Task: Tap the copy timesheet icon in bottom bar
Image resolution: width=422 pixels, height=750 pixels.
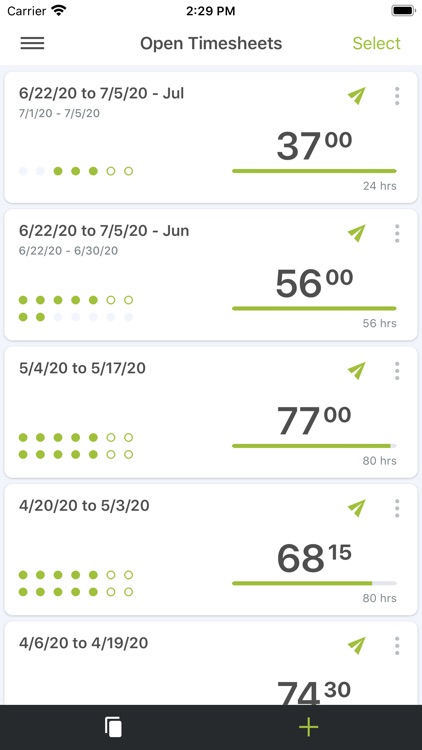Action: point(113,727)
